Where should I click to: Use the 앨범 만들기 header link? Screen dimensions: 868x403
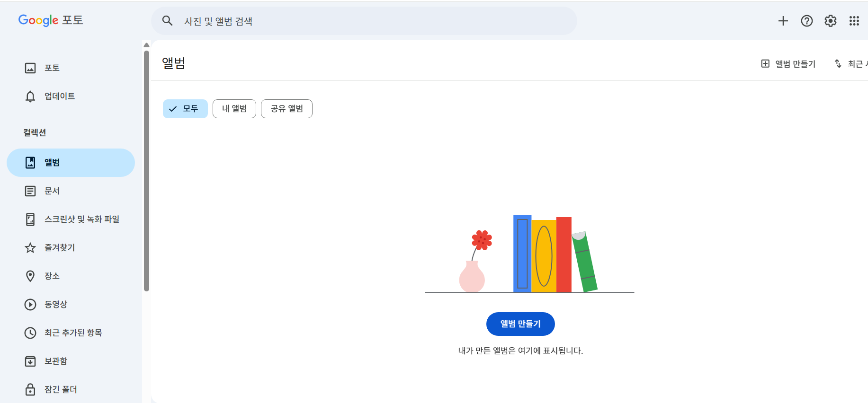[787, 63]
